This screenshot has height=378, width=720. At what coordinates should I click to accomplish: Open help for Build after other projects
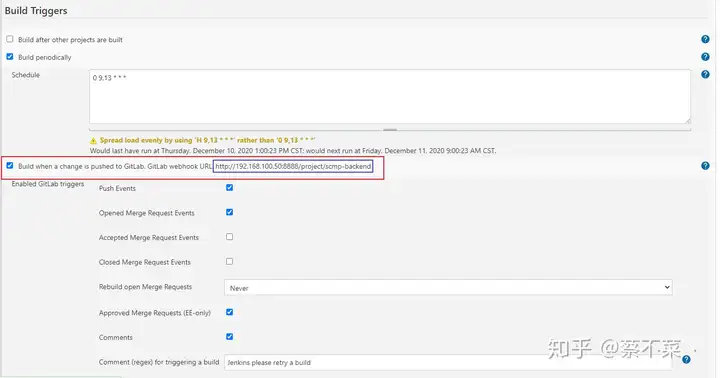coord(705,39)
